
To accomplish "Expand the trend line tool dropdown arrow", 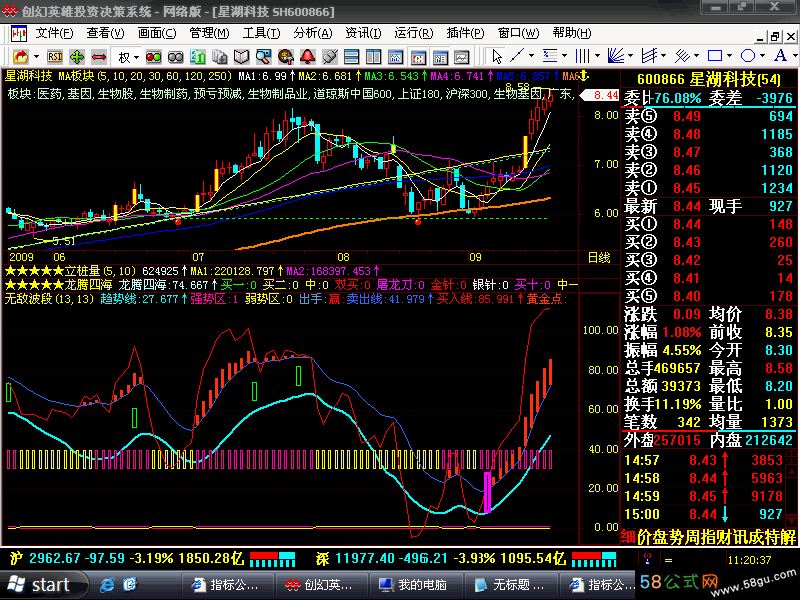I will [531, 56].
